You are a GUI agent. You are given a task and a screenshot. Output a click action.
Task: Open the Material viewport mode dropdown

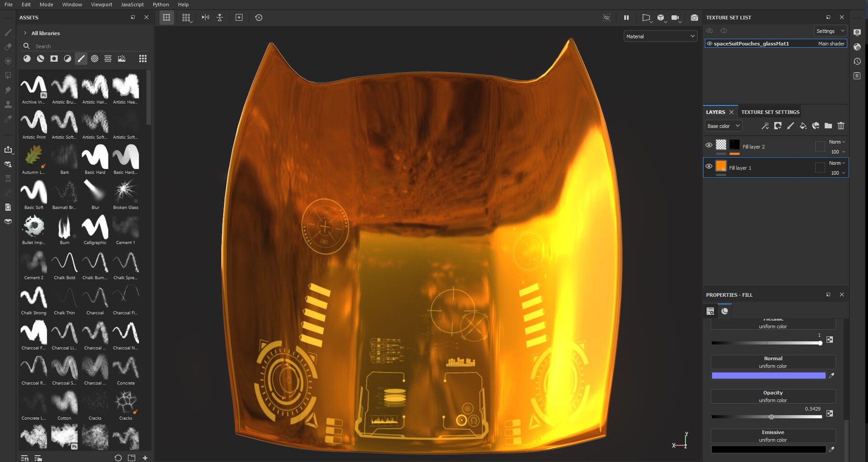660,36
